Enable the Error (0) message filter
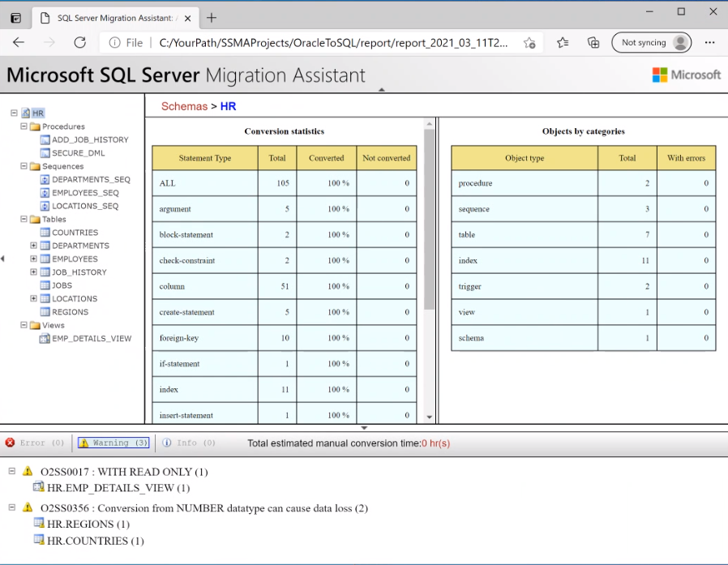 point(36,443)
